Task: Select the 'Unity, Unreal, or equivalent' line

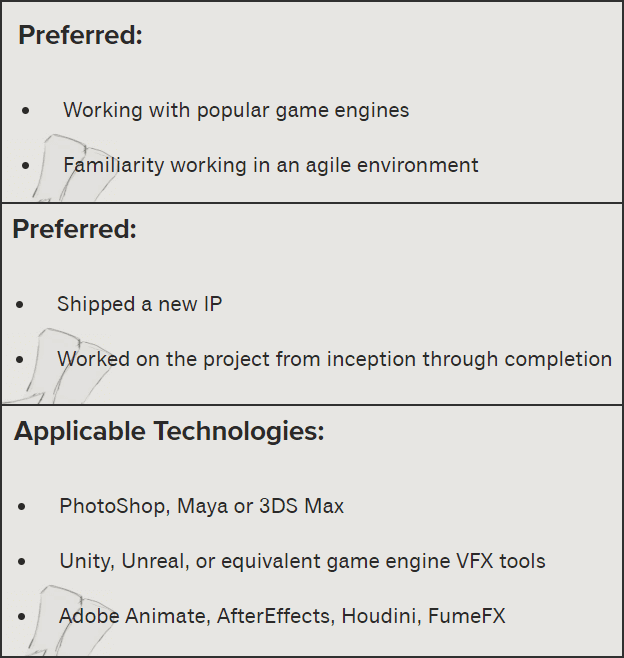Action: [x=302, y=561]
